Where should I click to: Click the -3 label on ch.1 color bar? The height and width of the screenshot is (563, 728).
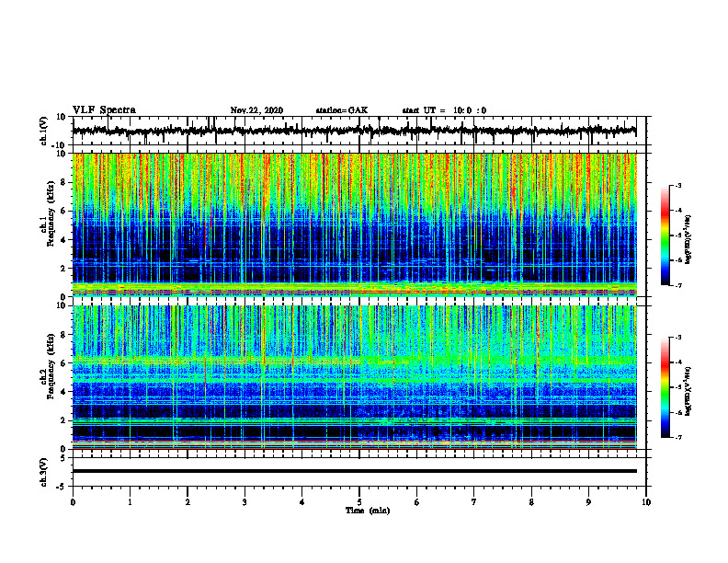[x=678, y=185]
